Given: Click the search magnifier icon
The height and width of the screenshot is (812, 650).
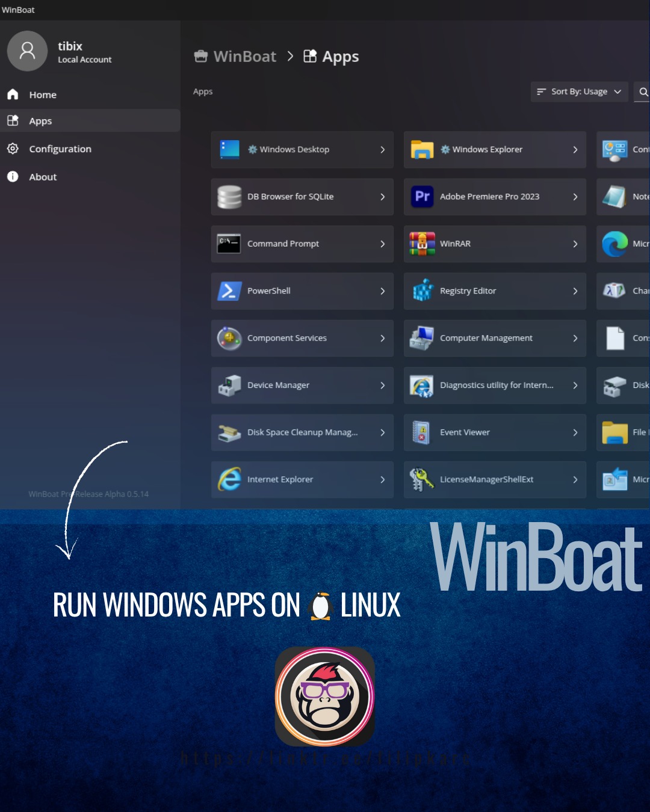Looking at the screenshot, I should pyautogui.click(x=643, y=92).
